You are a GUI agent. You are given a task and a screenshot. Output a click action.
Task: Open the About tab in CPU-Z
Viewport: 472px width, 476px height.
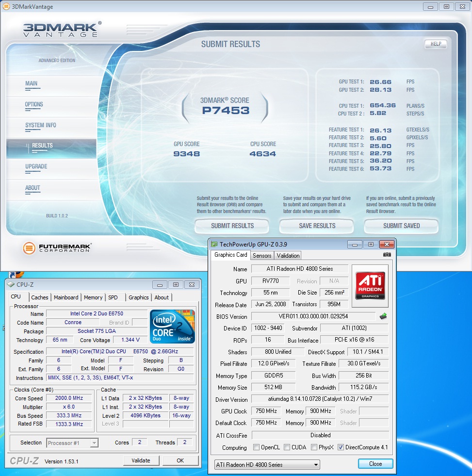tap(162, 297)
